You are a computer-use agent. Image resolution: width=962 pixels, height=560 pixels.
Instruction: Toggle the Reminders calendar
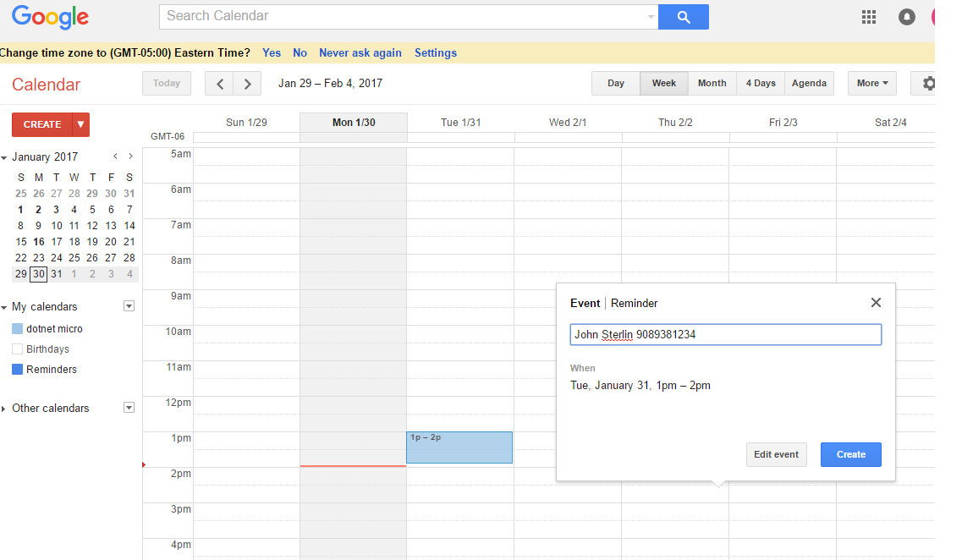pyautogui.click(x=17, y=369)
